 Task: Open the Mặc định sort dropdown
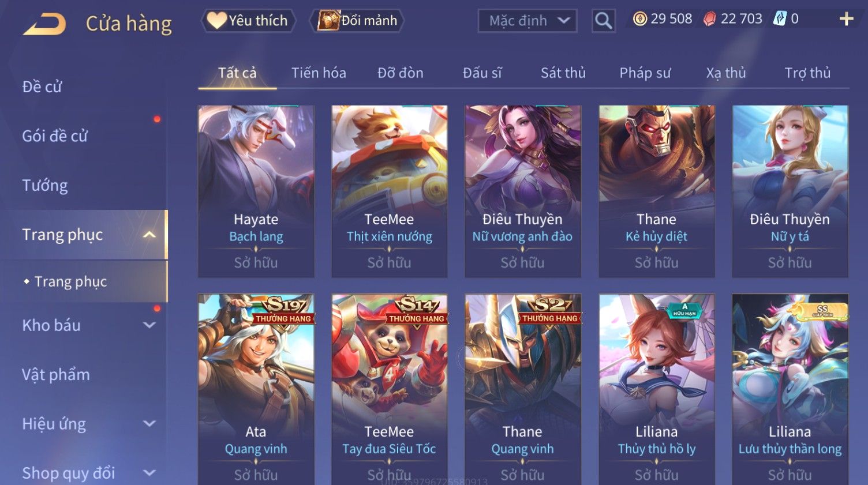coord(527,21)
